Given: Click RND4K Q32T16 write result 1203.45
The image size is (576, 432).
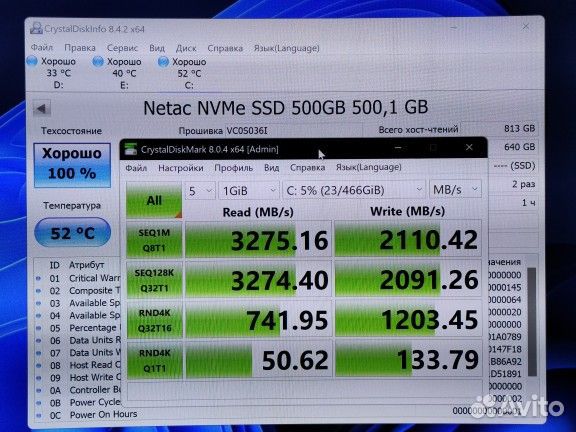Looking at the screenshot, I should click(x=408, y=319).
